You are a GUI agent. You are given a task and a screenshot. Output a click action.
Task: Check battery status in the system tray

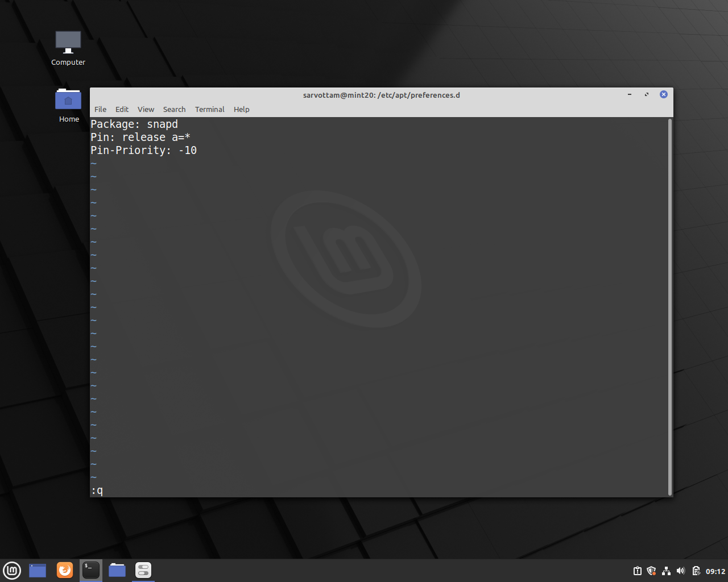click(x=695, y=571)
